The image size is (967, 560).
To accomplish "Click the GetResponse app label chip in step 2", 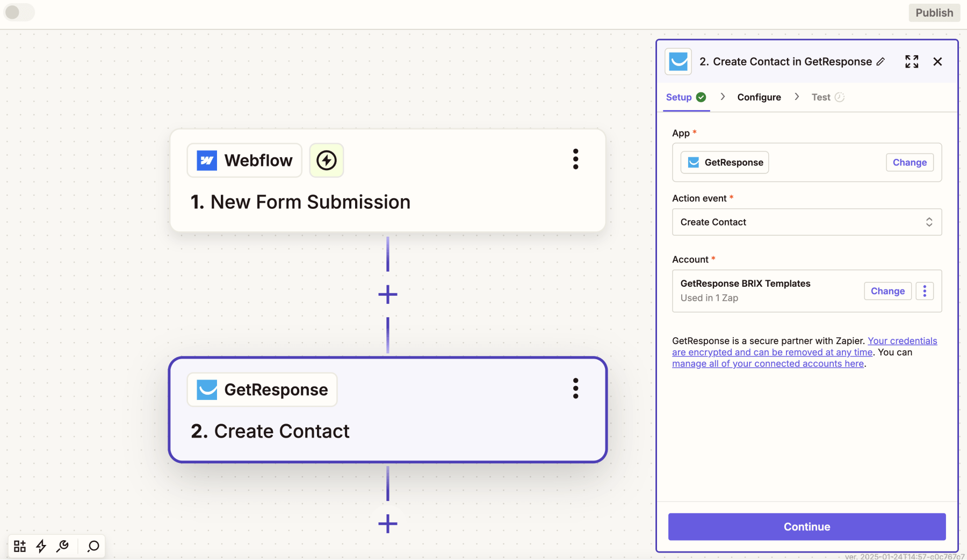I will click(x=262, y=390).
